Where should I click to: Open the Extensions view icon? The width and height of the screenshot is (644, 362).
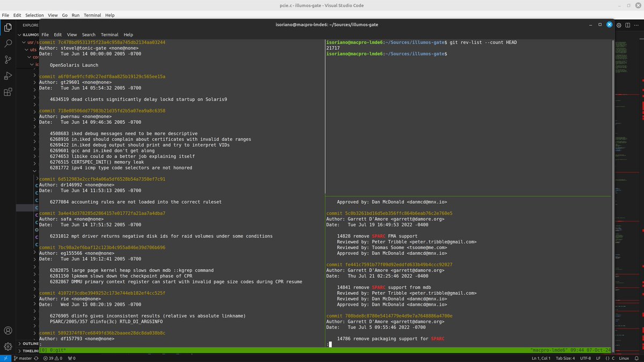click(x=8, y=92)
